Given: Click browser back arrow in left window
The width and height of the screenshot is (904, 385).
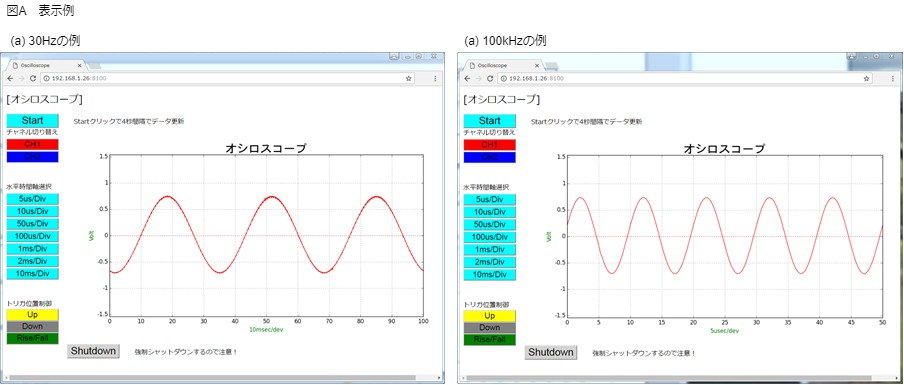Looking at the screenshot, I should coord(10,78).
